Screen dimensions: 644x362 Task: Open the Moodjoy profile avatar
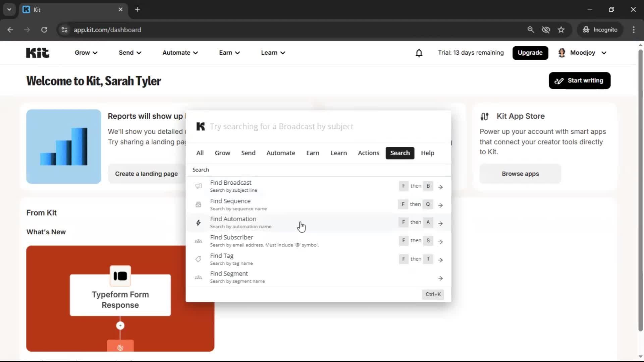pyautogui.click(x=562, y=53)
